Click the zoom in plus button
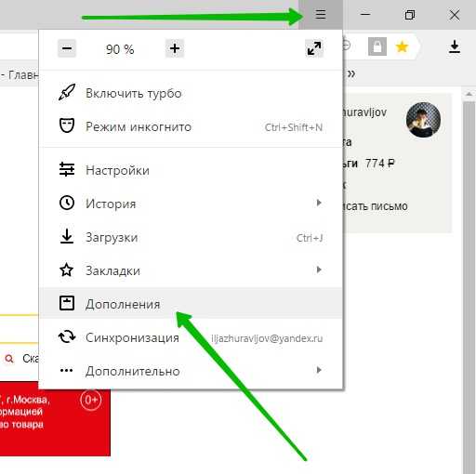 click(x=175, y=48)
